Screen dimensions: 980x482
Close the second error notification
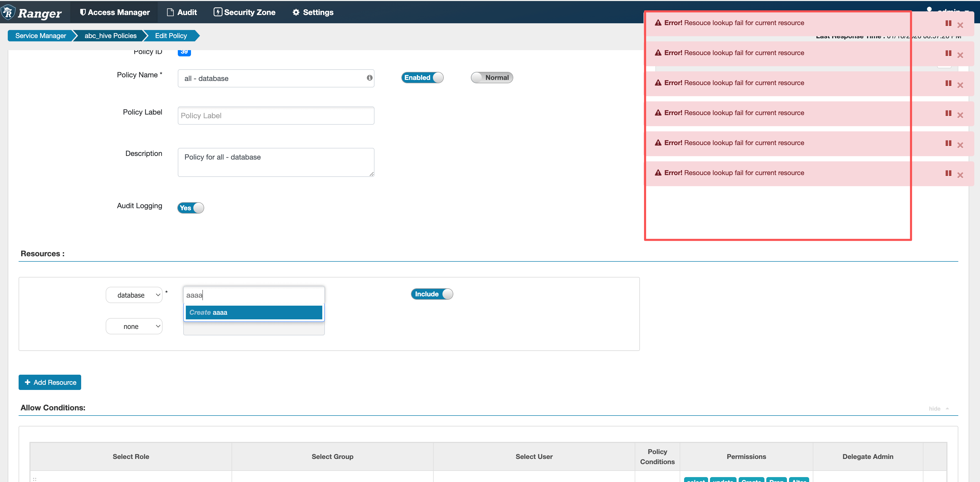click(x=960, y=55)
